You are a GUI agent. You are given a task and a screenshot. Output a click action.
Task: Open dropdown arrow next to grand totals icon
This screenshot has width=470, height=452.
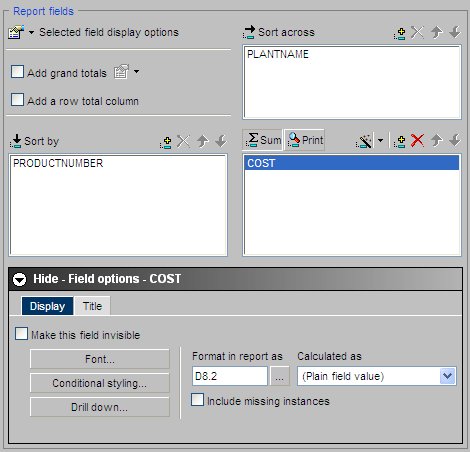pos(136,71)
